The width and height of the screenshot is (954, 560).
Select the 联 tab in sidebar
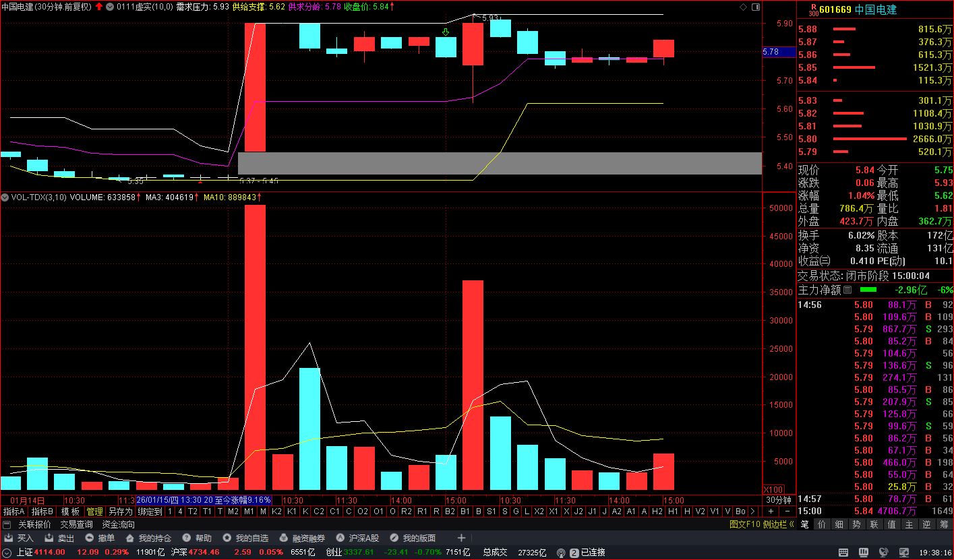coord(874,524)
